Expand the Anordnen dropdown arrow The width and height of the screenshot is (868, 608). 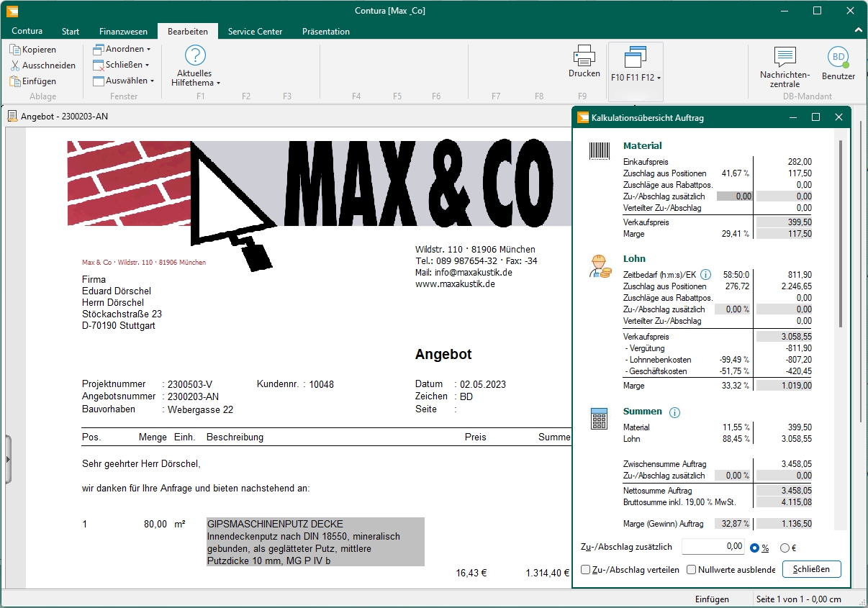tap(148, 50)
